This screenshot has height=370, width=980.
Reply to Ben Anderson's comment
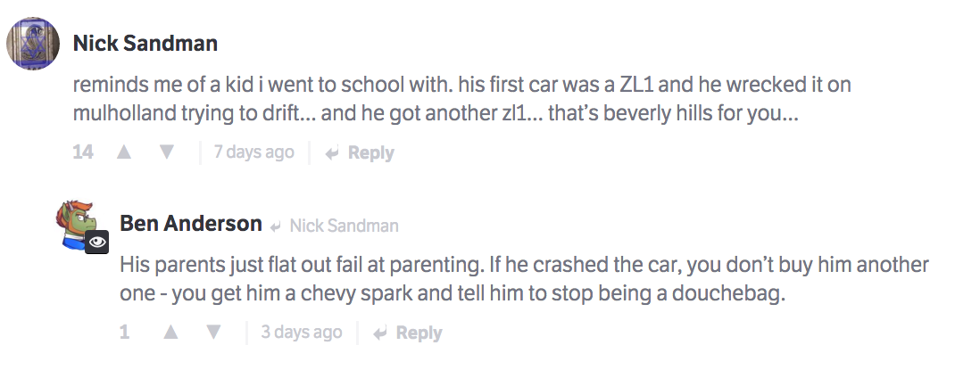[408, 333]
